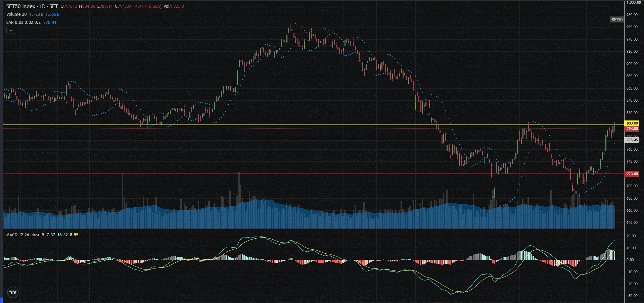The image size is (644, 303).
Task: Select the SAR 0.02 0.02 0.2 indicator legend
Action: pyautogui.click(x=23, y=22)
